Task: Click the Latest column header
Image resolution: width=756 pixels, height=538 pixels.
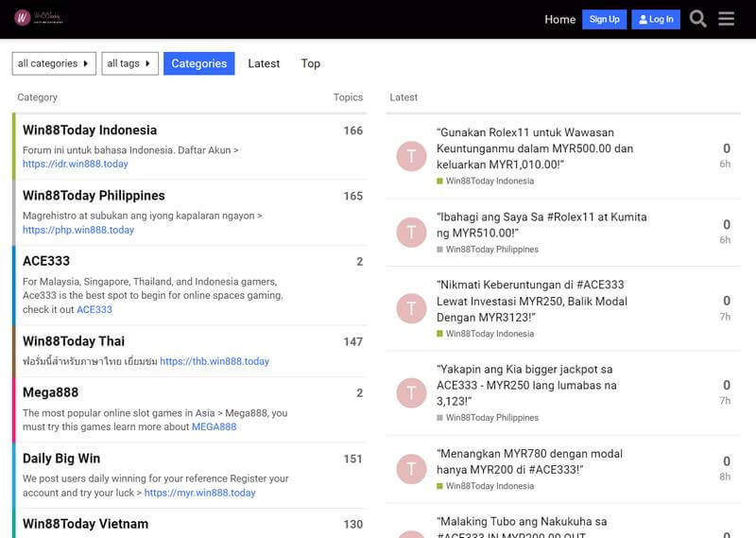Action: [404, 97]
